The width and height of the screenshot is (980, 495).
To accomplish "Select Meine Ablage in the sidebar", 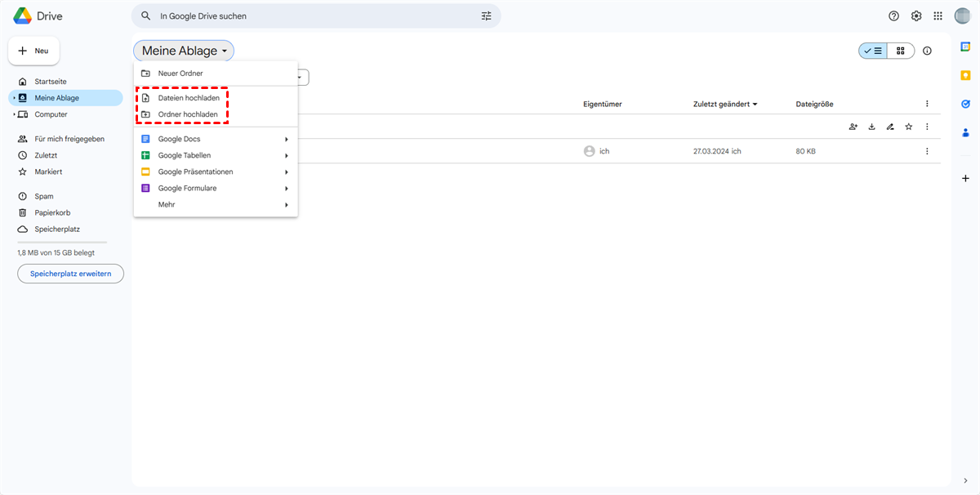I will pyautogui.click(x=65, y=98).
